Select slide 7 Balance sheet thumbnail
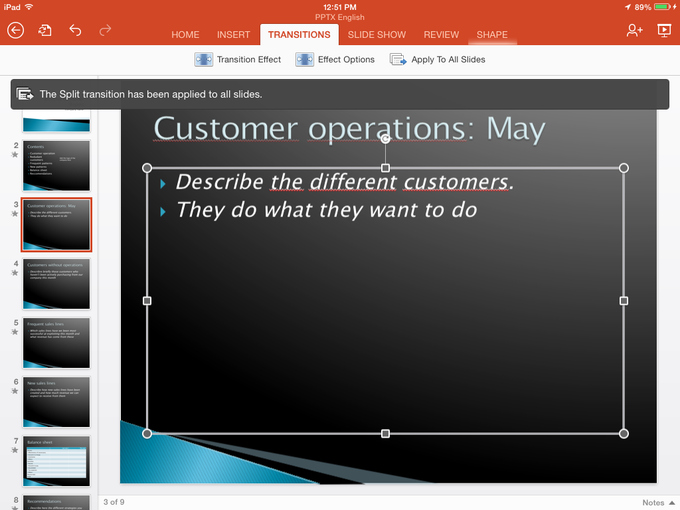This screenshot has height=510, width=680. [56, 461]
